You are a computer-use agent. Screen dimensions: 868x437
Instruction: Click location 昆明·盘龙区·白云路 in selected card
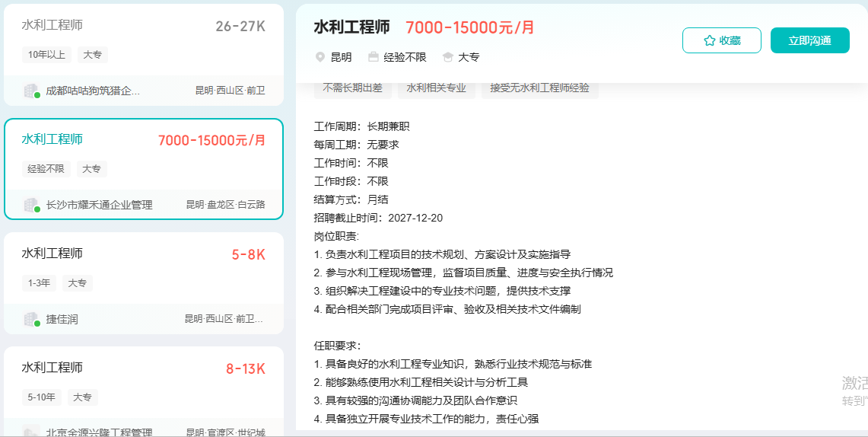click(225, 205)
